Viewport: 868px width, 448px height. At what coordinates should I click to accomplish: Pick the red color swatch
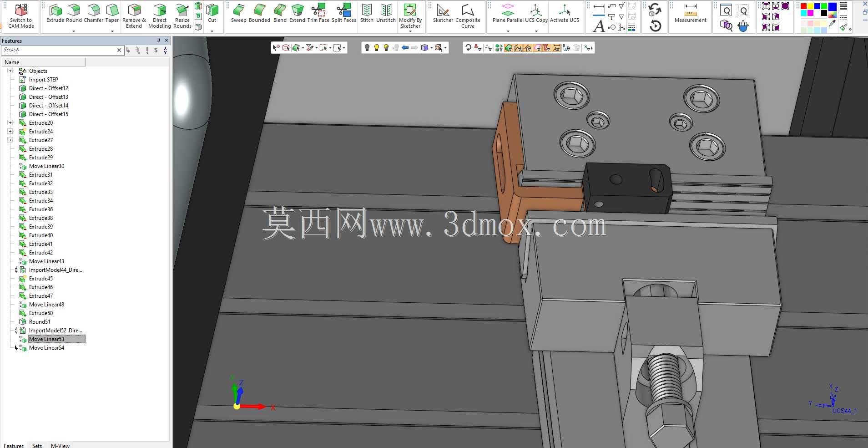click(803, 6)
